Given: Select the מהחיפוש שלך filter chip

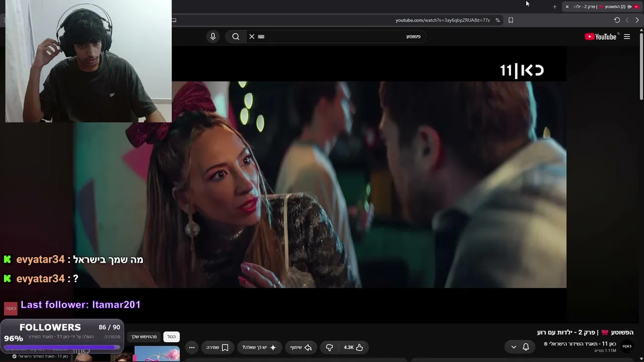Looking at the screenshot, I should (144, 337).
